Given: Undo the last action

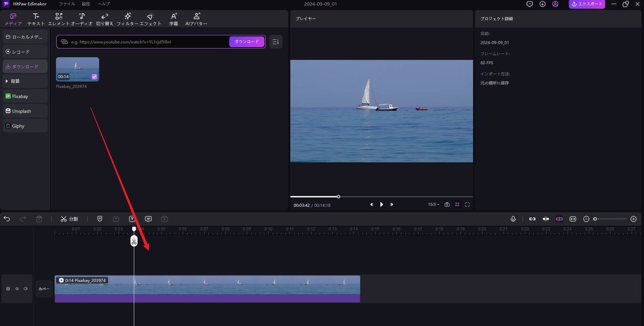Looking at the screenshot, I should click(x=7, y=219).
